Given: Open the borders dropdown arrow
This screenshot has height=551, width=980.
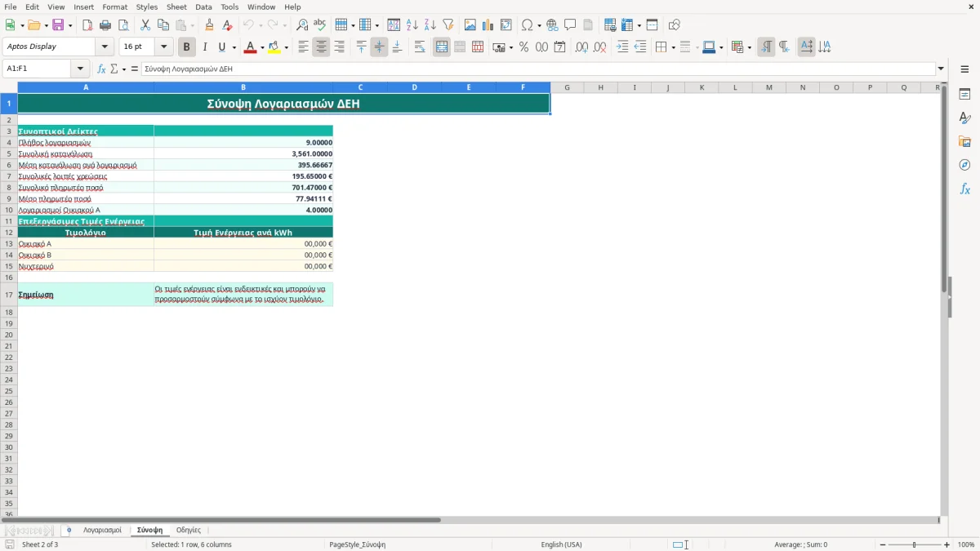Looking at the screenshot, I should coord(672,47).
